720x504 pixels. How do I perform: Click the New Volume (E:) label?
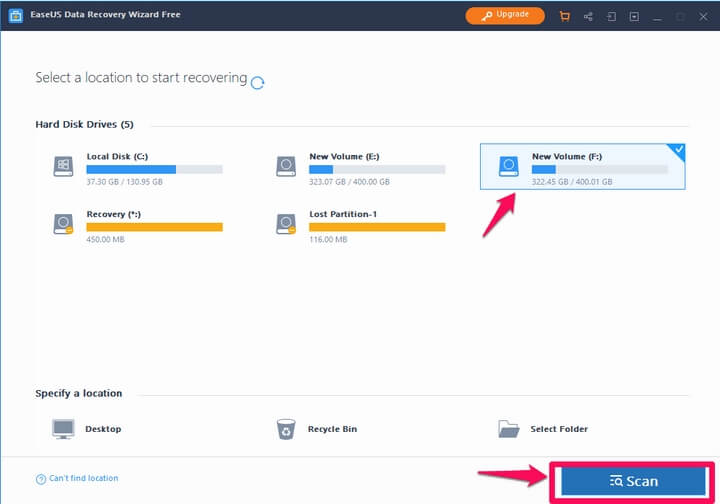[x=344, y=157]
